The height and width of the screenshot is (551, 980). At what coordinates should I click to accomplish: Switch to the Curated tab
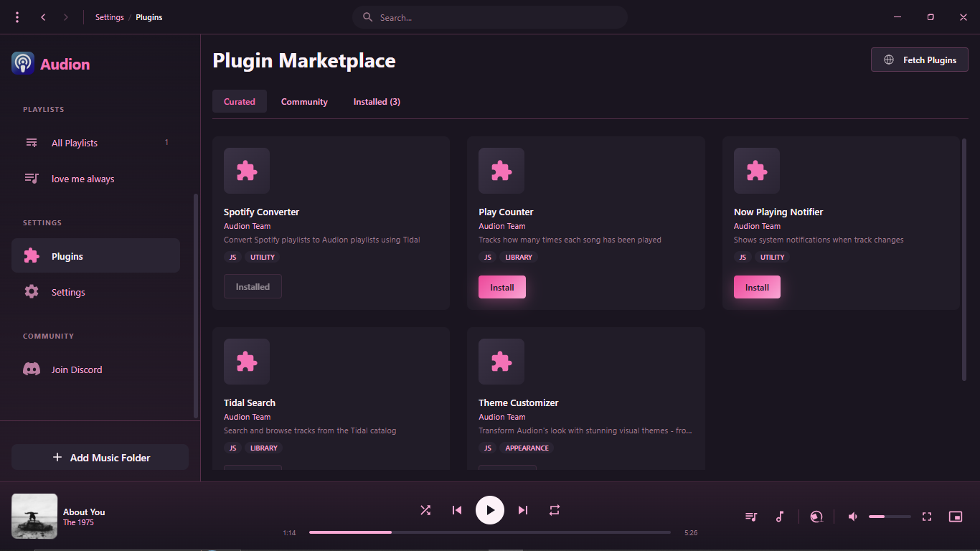pyautogui.click(x=240, y=101)
